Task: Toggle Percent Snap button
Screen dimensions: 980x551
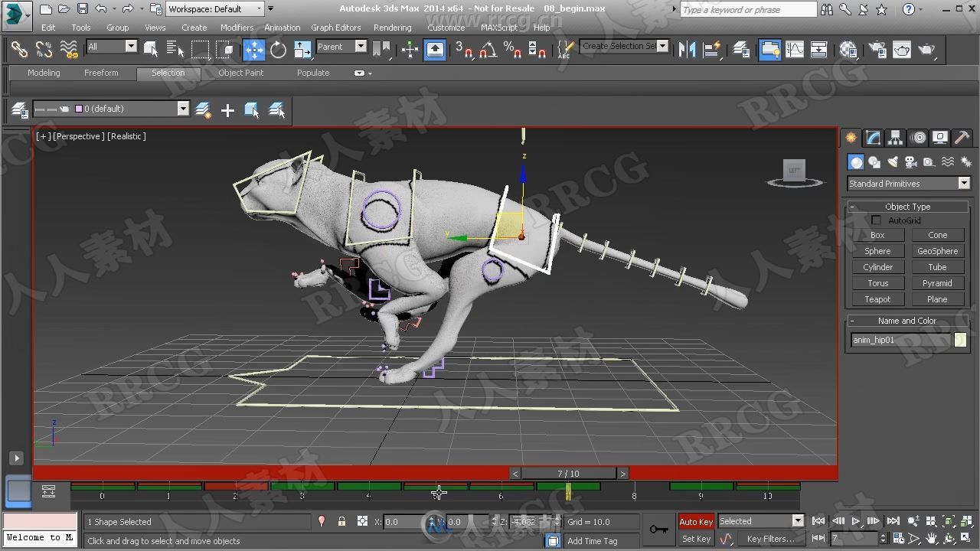Action: [512, 50]
